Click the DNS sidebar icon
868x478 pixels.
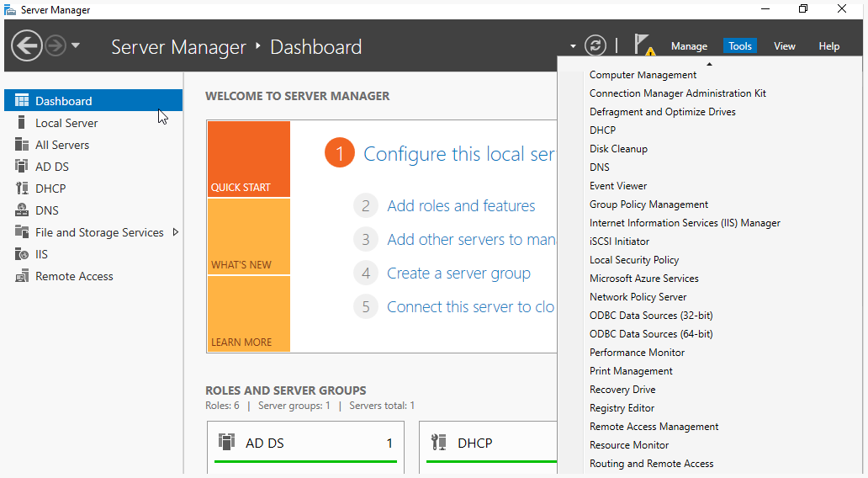click(x=22, y=210)
